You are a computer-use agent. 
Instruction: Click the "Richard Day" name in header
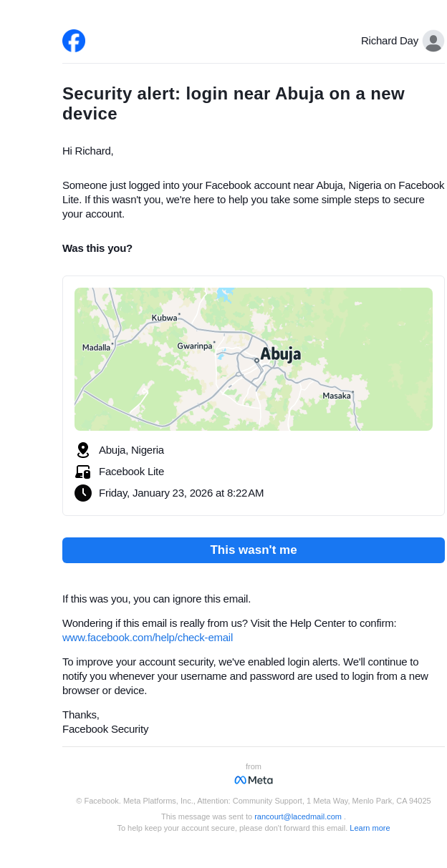click(389, 41)
